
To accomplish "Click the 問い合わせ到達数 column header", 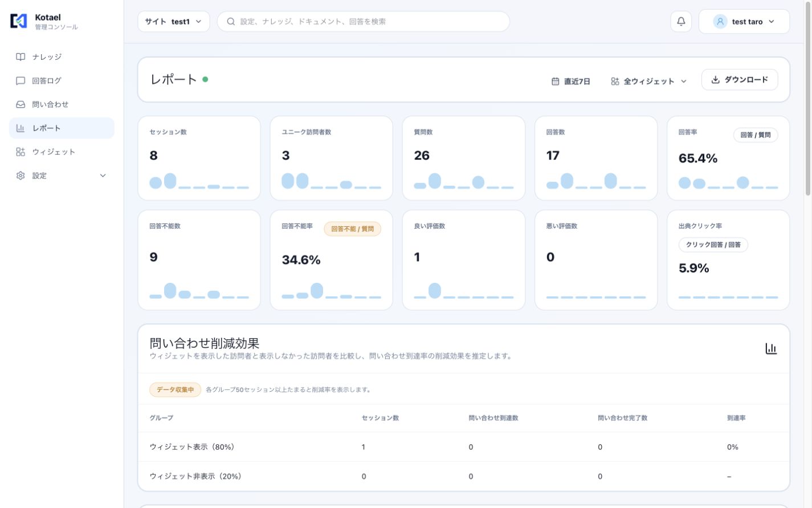I will click(x=493, y=418).
